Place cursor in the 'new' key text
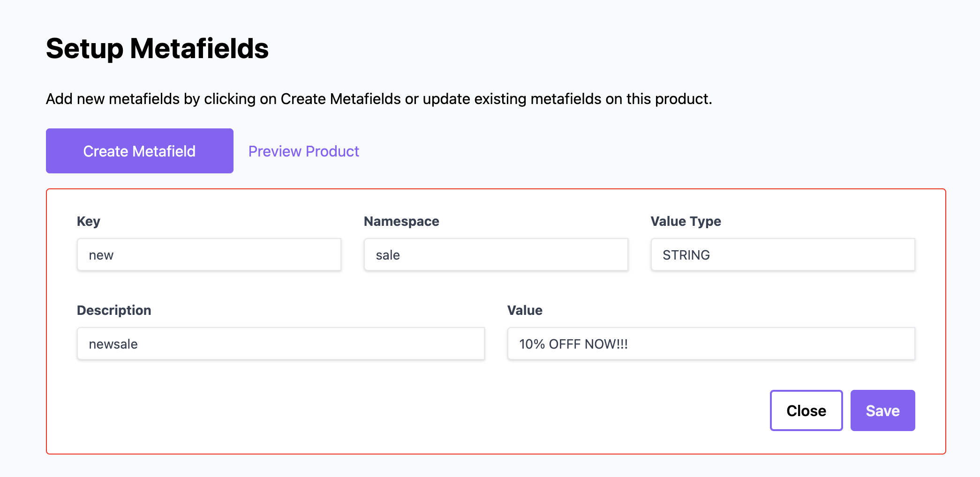This screenshot has width=980, height=477. click(x=101, y=255)
